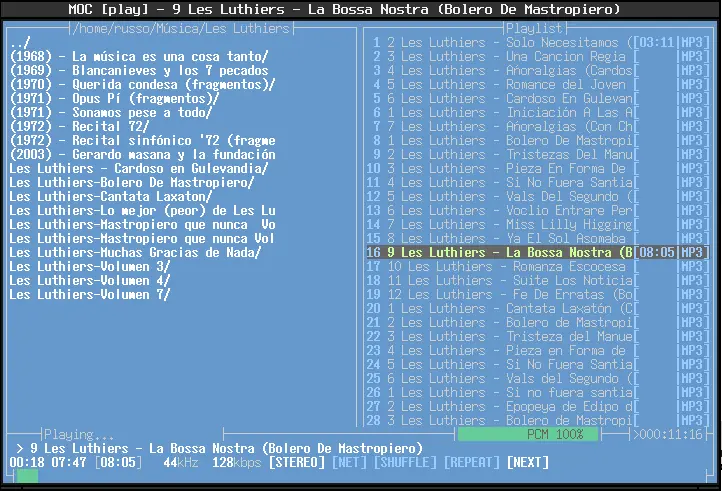This screenshot has width=722, height=491.
Task: Select playlist track 5 Cardoso En Gulevan
Action: pos(537,98)
